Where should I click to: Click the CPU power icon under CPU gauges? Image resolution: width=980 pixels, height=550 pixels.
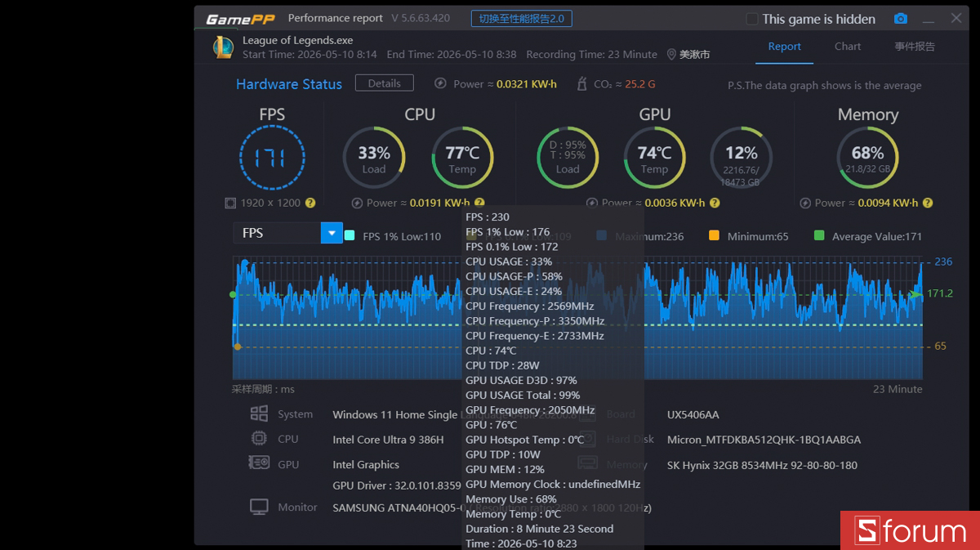pyautogui.click(x=357, y=203)
